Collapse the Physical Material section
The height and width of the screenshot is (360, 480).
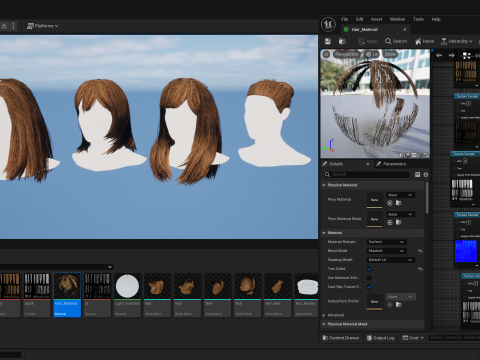pyautogui.click(x=324, y=185)
